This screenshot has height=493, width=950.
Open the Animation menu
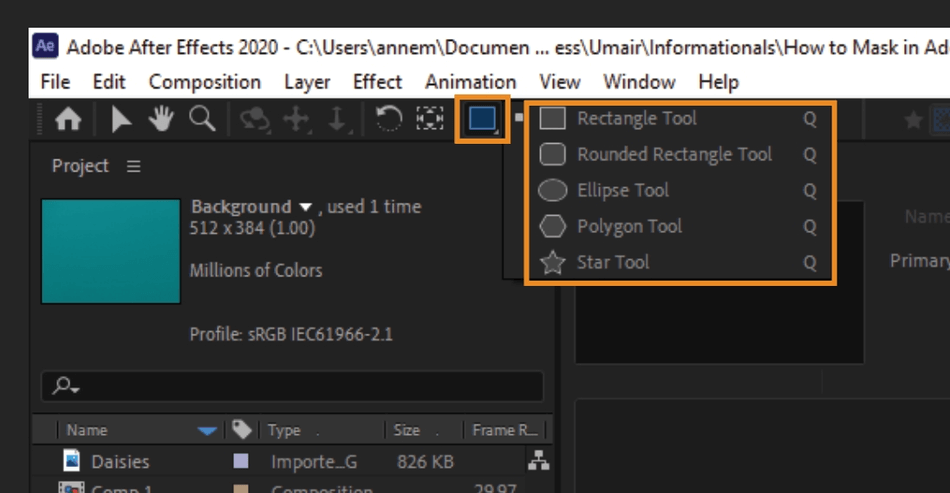471,82
